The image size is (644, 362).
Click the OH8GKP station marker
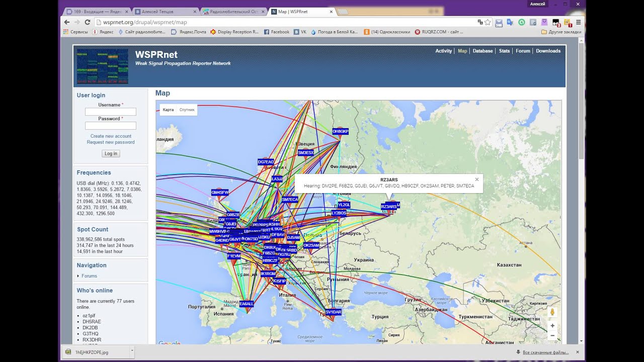(x=340, y=131)
